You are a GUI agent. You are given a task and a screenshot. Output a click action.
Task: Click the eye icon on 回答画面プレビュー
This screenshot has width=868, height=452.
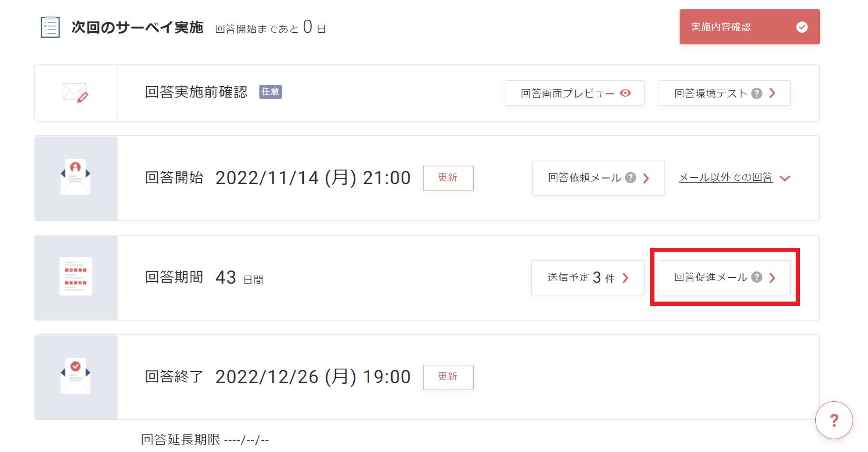[625, 93]
